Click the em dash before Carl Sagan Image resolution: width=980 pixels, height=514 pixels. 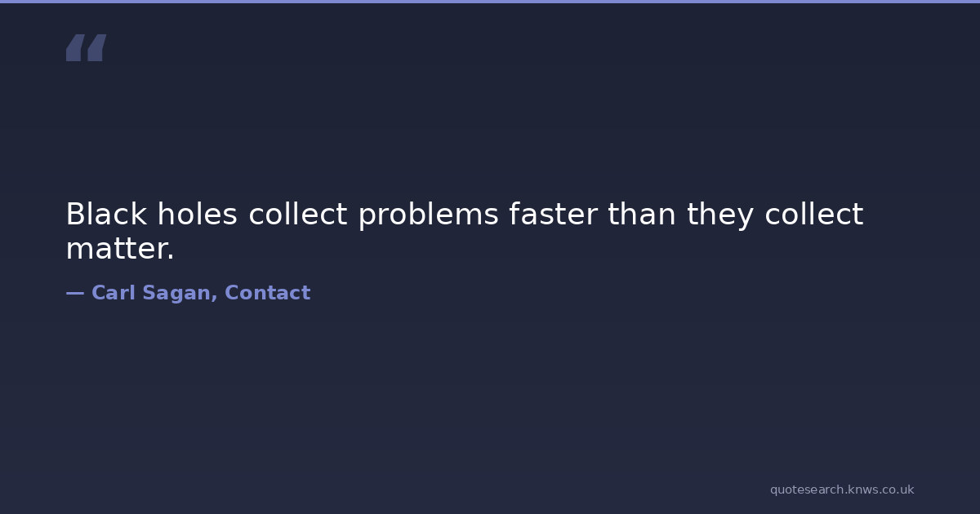point(74,293)
